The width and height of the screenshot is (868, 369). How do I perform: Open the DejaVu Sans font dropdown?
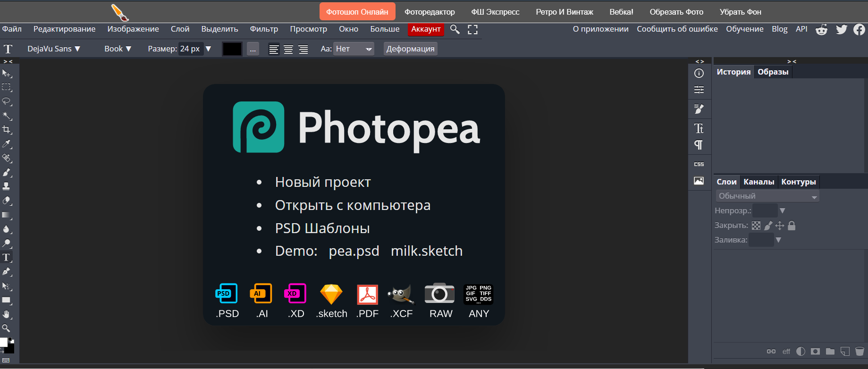(x=54, y=49)
